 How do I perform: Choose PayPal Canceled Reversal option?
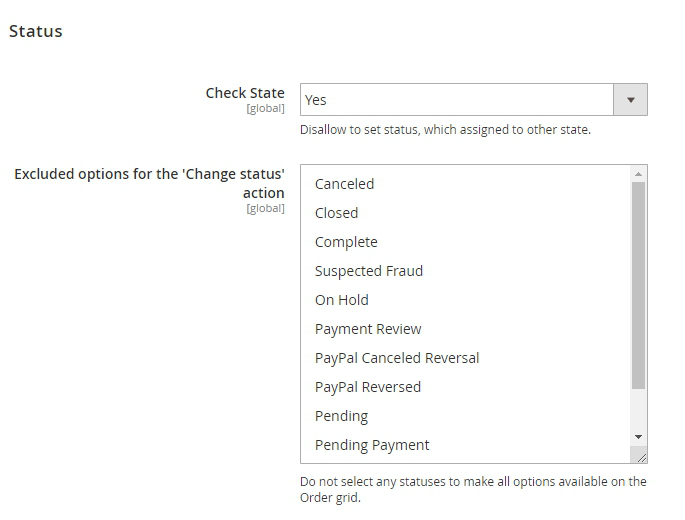[x=397, y=358]
